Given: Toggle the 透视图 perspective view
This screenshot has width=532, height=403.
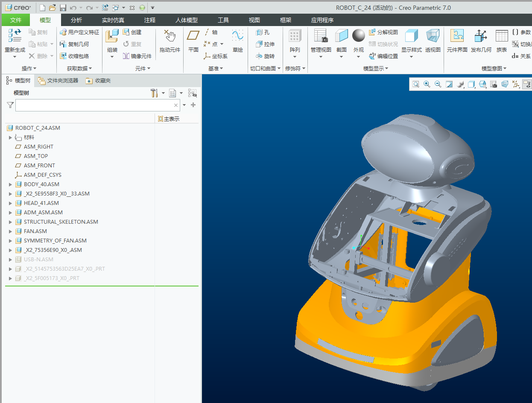Looking at the screenshot, I should [x=433, y=41].
